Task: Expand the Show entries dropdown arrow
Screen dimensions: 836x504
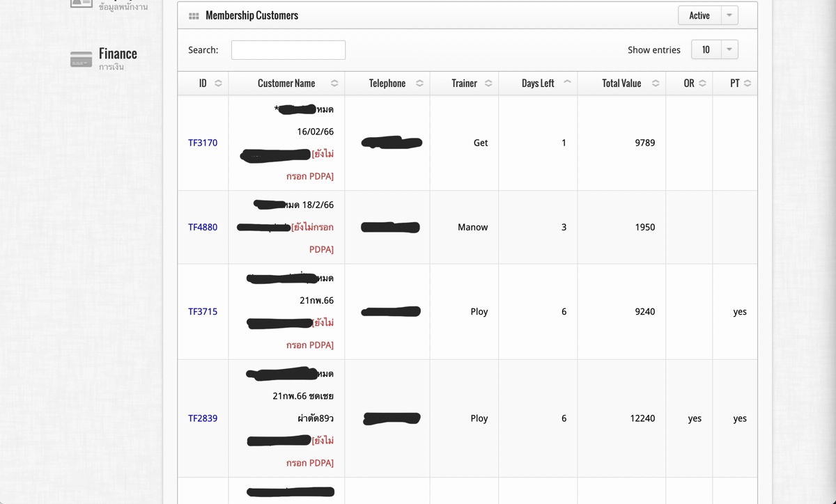Action: [x=729, y=49]
